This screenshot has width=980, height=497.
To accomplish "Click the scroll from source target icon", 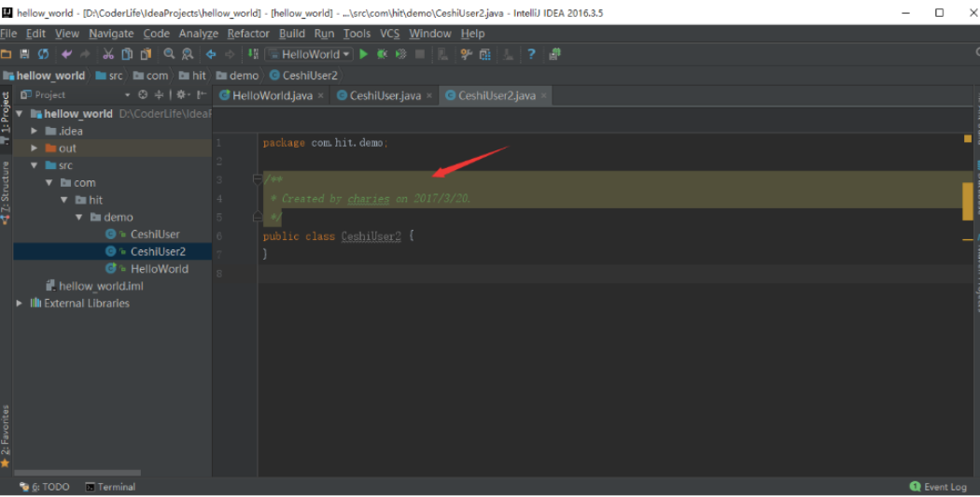I will [x=143, y=94].
